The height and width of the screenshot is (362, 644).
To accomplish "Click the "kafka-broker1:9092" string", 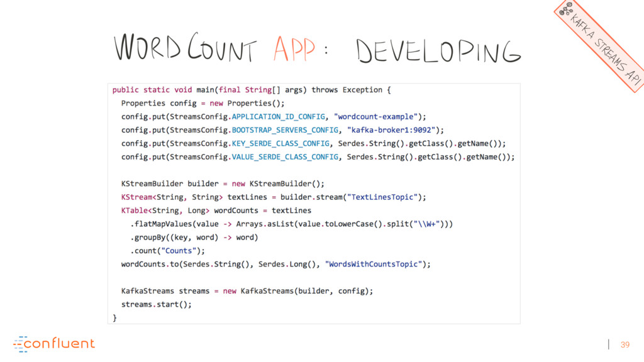I will [391, 130].
